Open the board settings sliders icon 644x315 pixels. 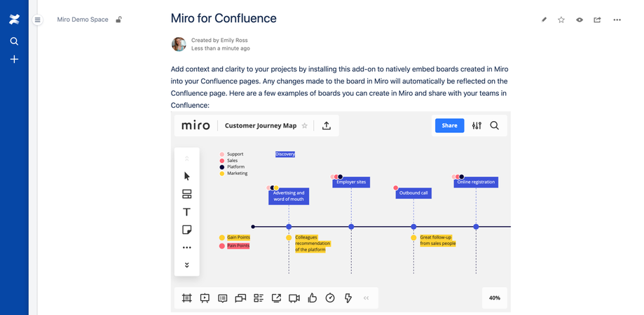click(x=477, y=125)
